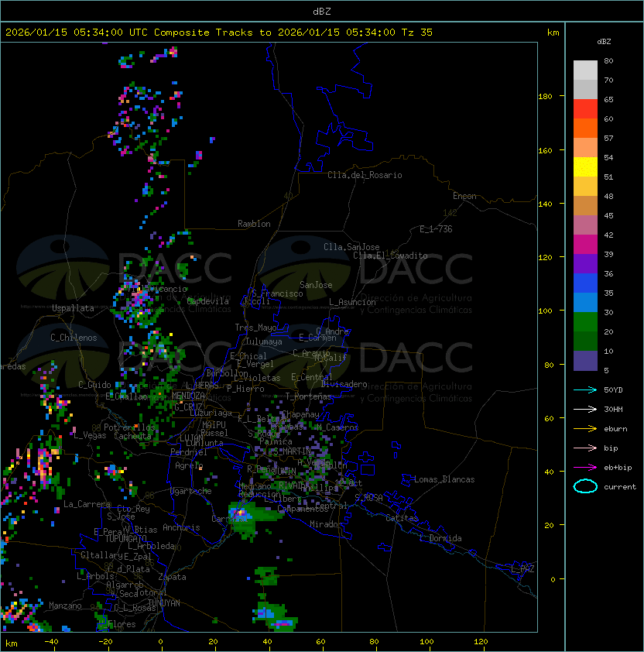Click the Uspallata place label
Viewport: 644px width, 652px height.
(73, 308)
